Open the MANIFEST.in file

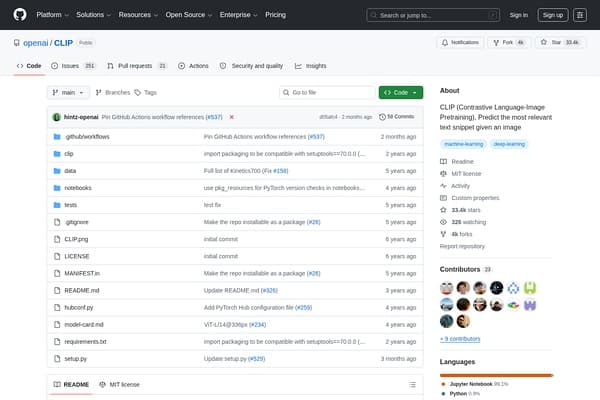pos(82,273)
